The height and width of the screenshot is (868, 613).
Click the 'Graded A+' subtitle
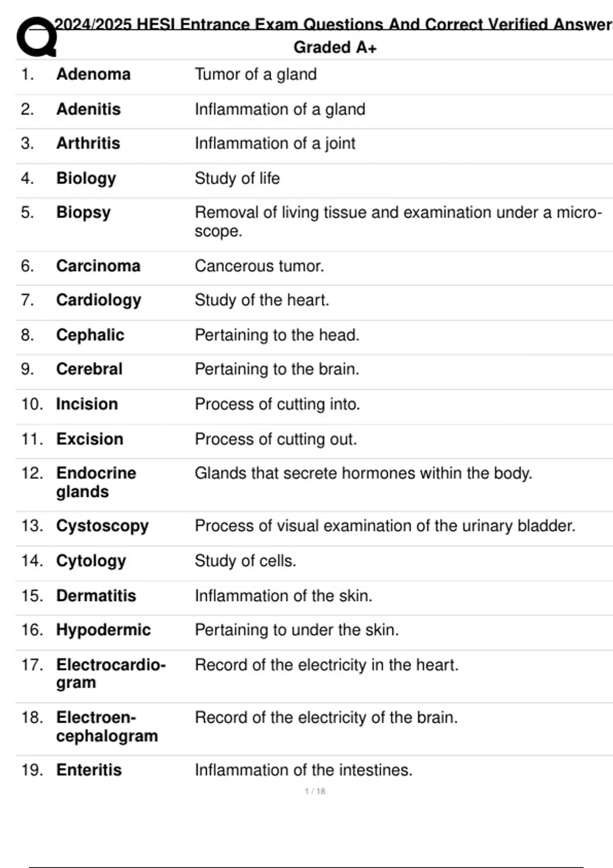point(335,47)
